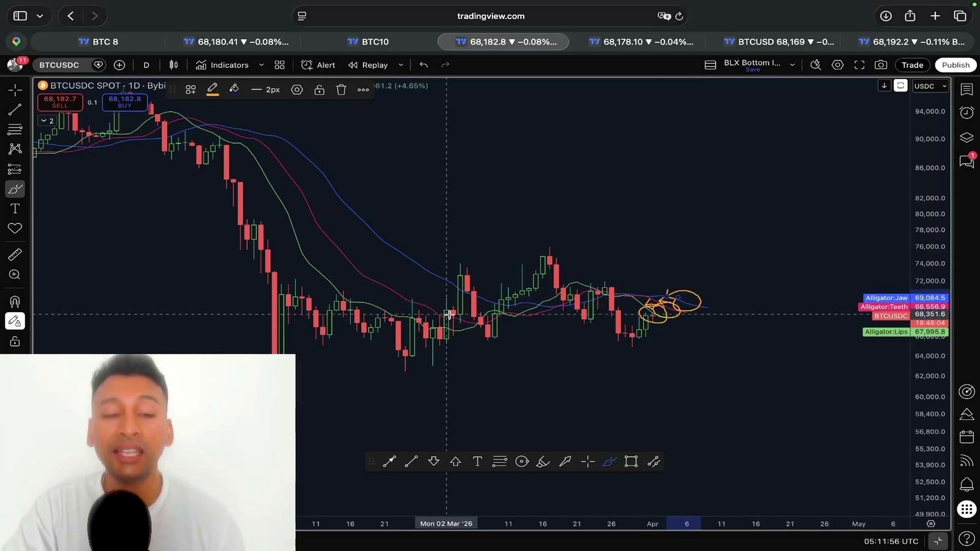Collapse the indicator legend showing 2
The height and width of the screenshot is (551, 980).
click(47, 121)
